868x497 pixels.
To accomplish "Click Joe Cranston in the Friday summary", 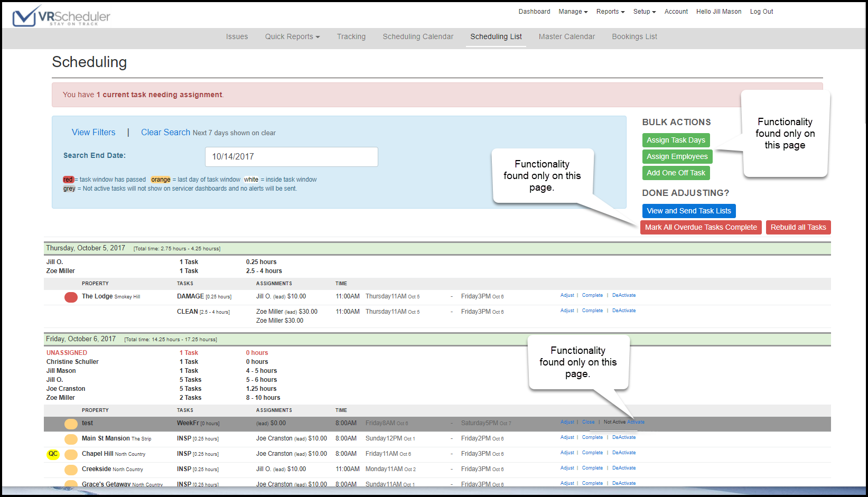I will (66, 389).
